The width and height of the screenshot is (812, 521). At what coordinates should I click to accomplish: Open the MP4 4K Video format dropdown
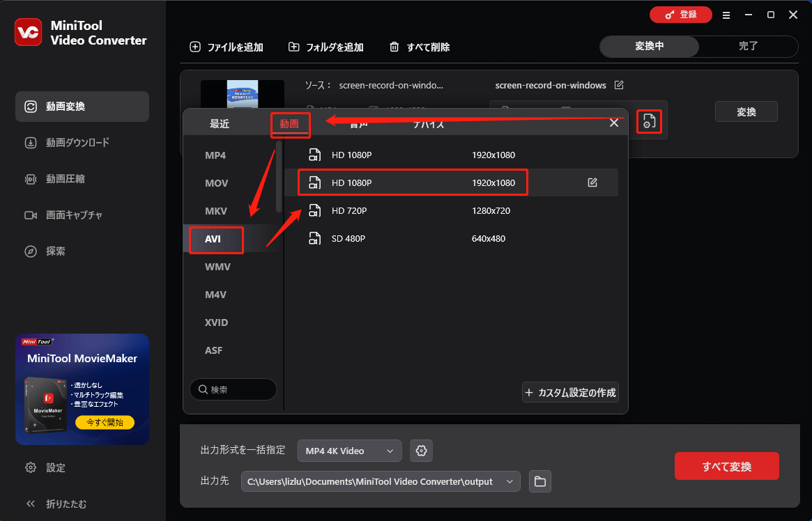(x=350, y=451)
